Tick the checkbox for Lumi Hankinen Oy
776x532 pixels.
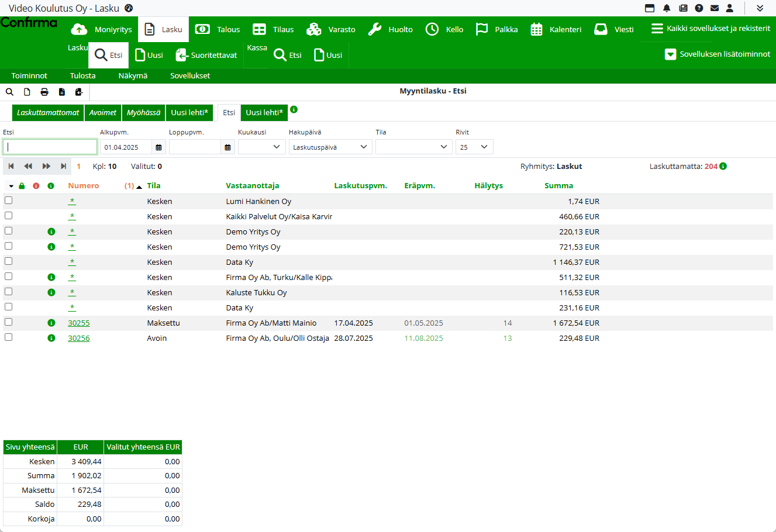[9, 201]
